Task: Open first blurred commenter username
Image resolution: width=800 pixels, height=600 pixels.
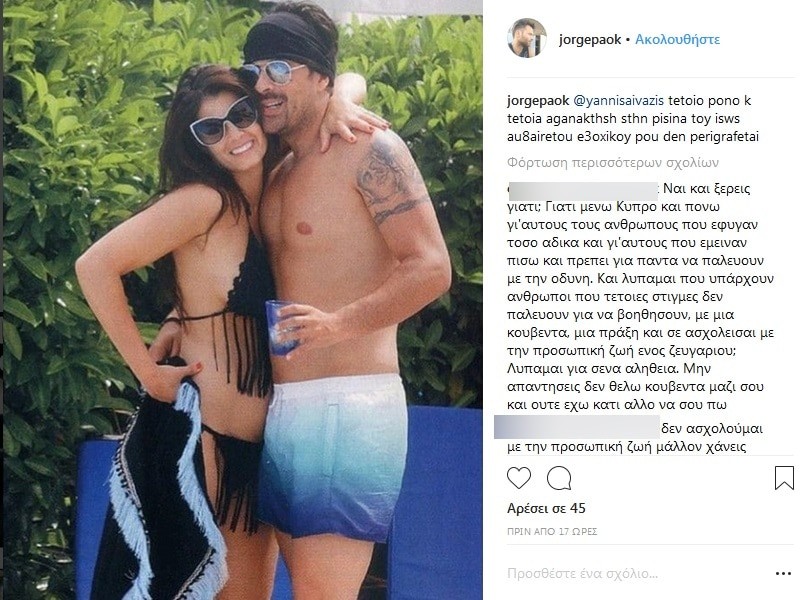Action: [x=583, y=190]
